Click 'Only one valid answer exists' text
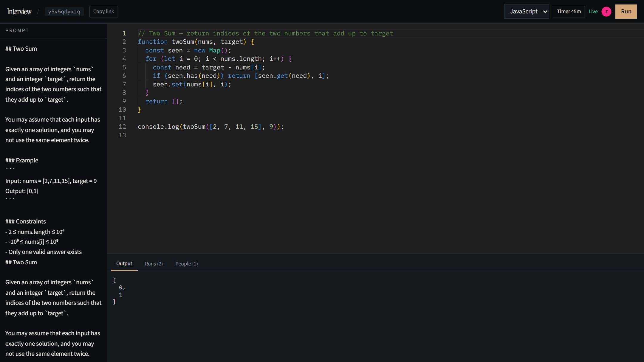This screenshot has width=644, height=362. point(45,252)
